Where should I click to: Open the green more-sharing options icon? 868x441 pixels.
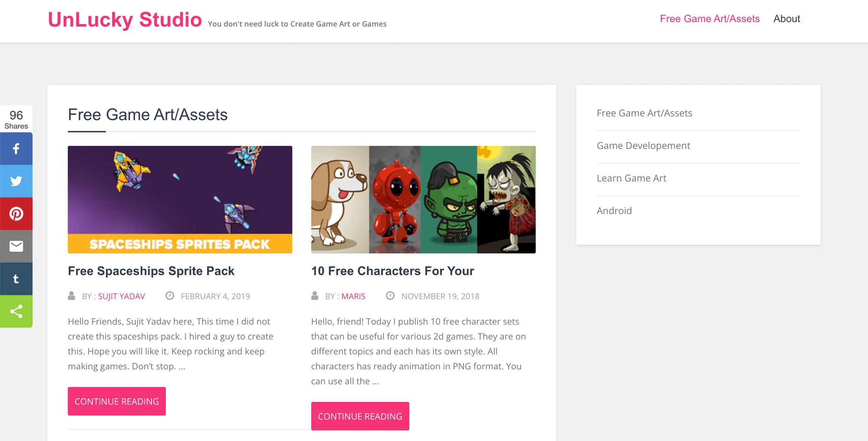(x=16, y=311)
